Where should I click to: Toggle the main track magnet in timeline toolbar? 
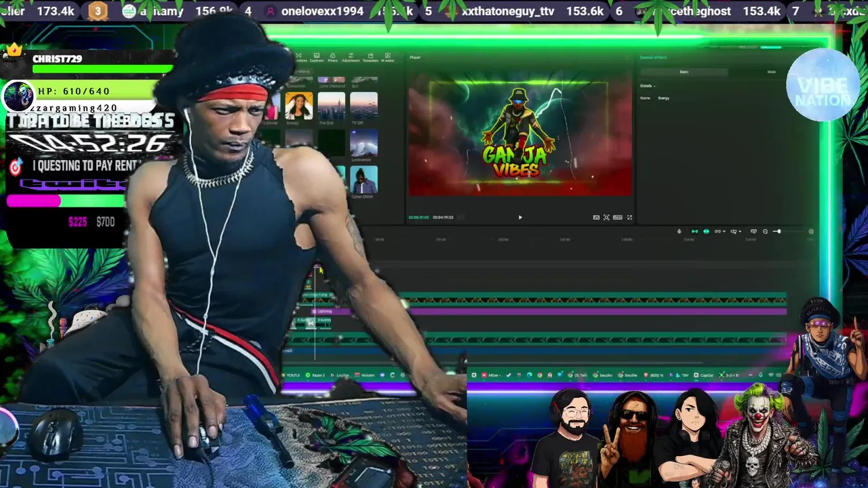[x=694, y=231]
